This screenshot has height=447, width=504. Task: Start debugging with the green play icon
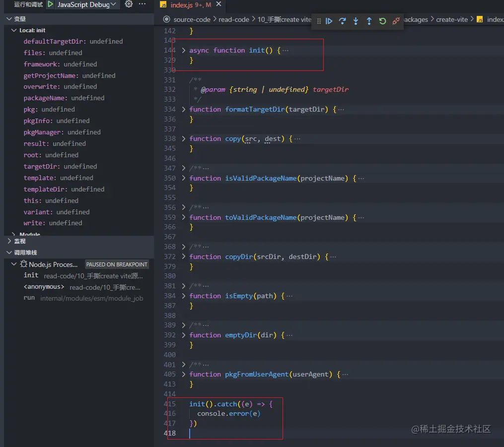pos(51,4)
